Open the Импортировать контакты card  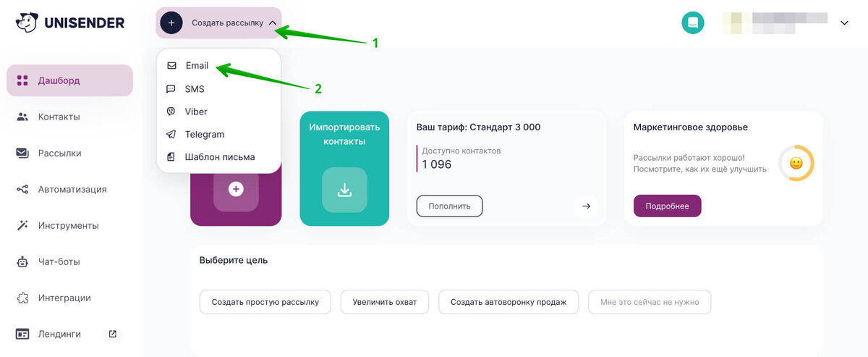(x=344, y=169)
